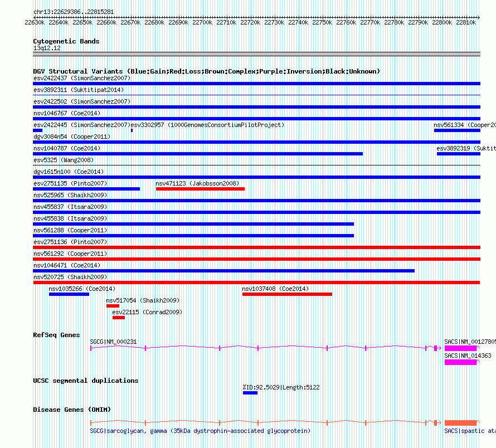The height and width of the screenshot is (448, 496).
Task: Click the Disease Genes (OMIM) track title
Action: click(x=72, y=410)
